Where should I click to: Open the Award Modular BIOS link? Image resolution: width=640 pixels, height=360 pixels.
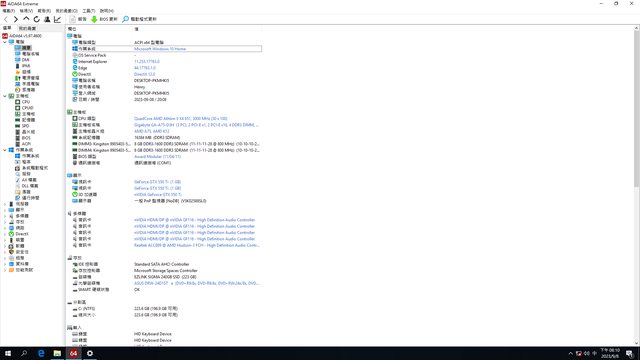point(157,156)
